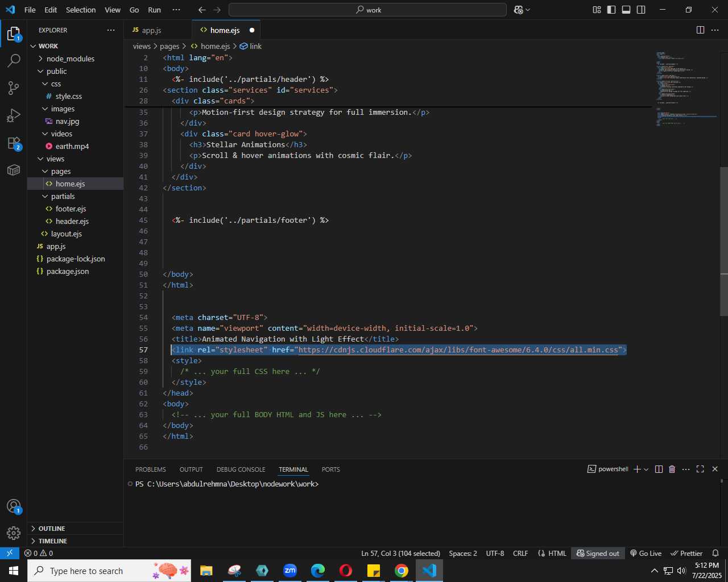The width and height of the screenshot is (728, 582).
Task: Open the Explorer view in activity bar
Action: pos(14,34)
